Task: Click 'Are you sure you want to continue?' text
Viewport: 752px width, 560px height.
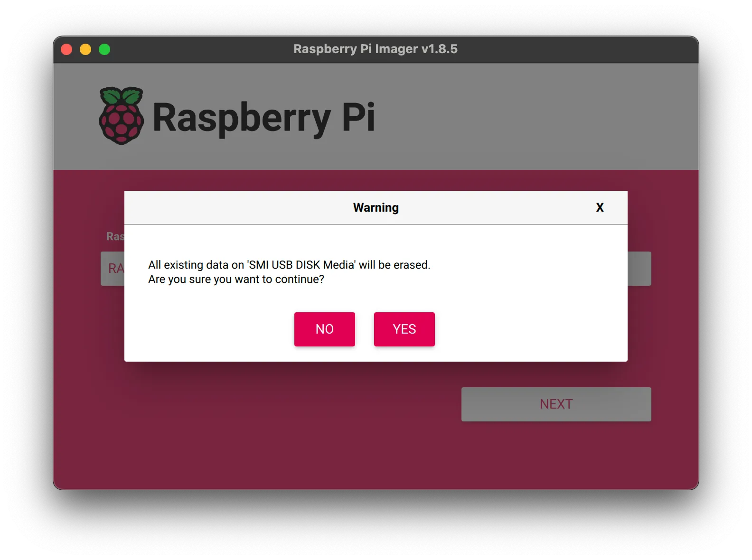Action: (x=236, y=279)
